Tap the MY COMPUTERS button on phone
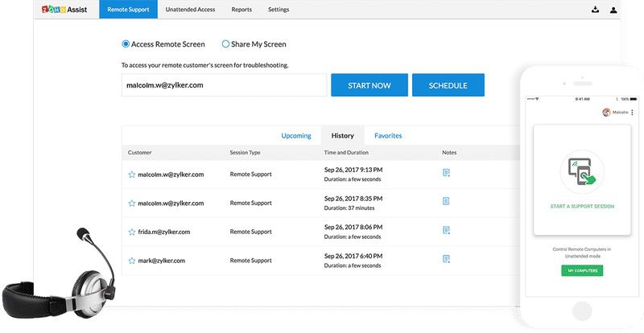This screenshot has height=333, width=644. click(582, 271)
